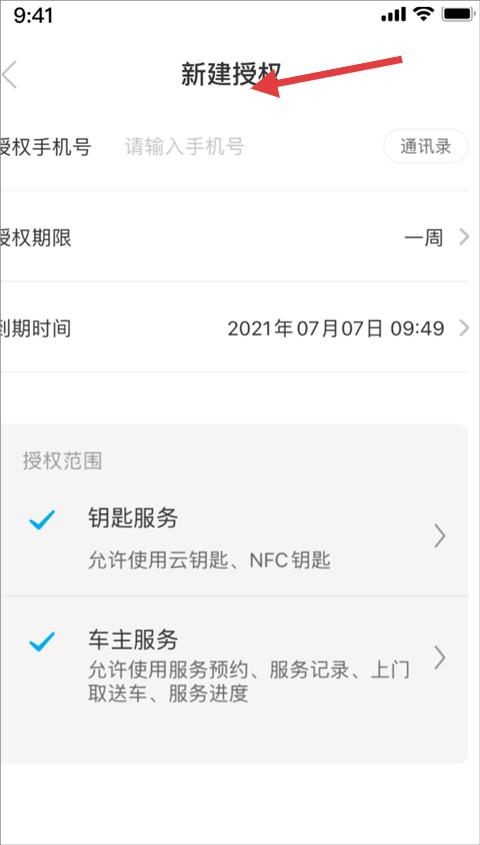Change the 2021年07月07日 09:49 expiry date
Viewport: 480px width, 845px height.
[336, 328]
